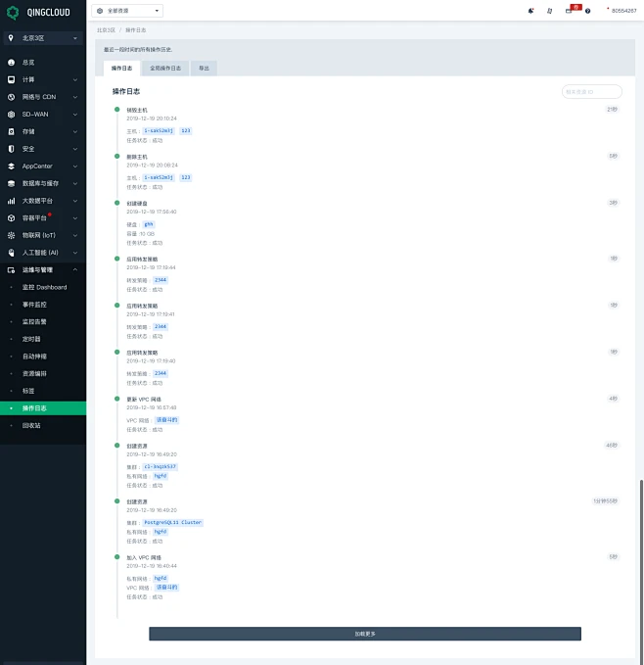Image resolution: width=644 pixels, height=665 pixels.
Task: Open 监控 Dashboard in the sidebar
Action: [x=44, y=287]
